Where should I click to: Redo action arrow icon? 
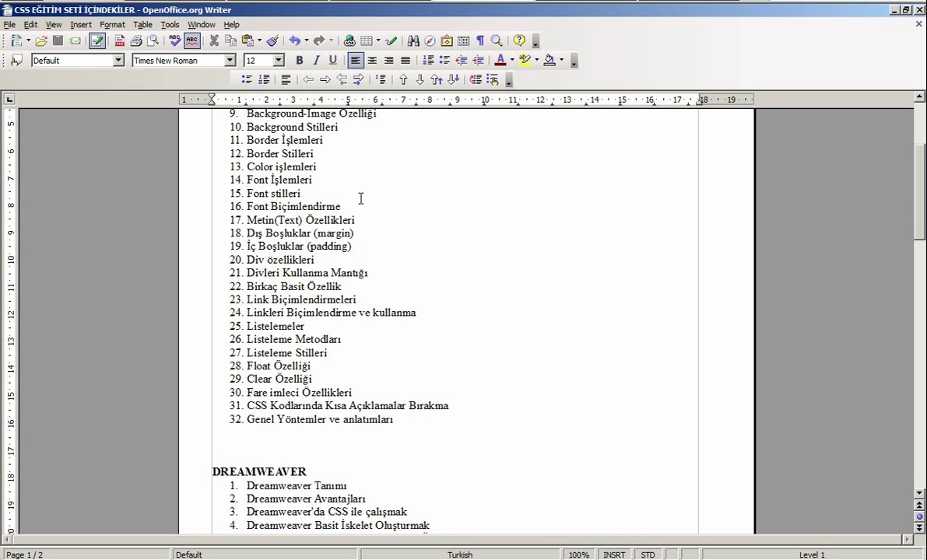318,40
